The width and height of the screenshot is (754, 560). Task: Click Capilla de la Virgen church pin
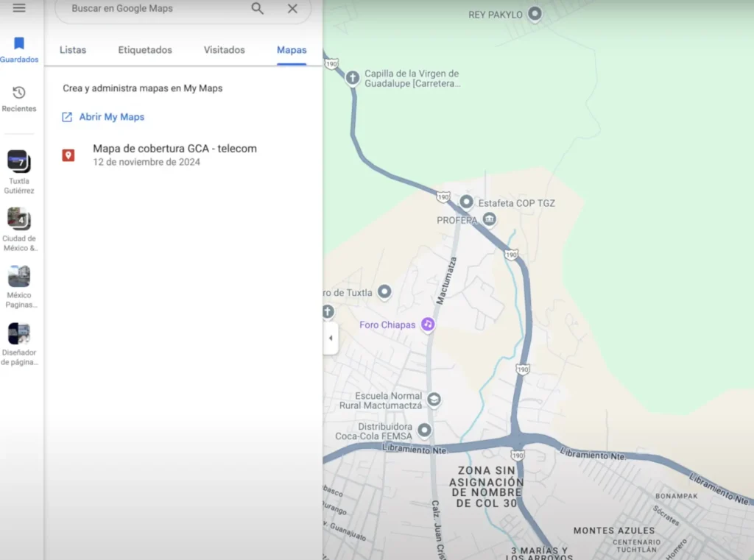pos(353,78)
